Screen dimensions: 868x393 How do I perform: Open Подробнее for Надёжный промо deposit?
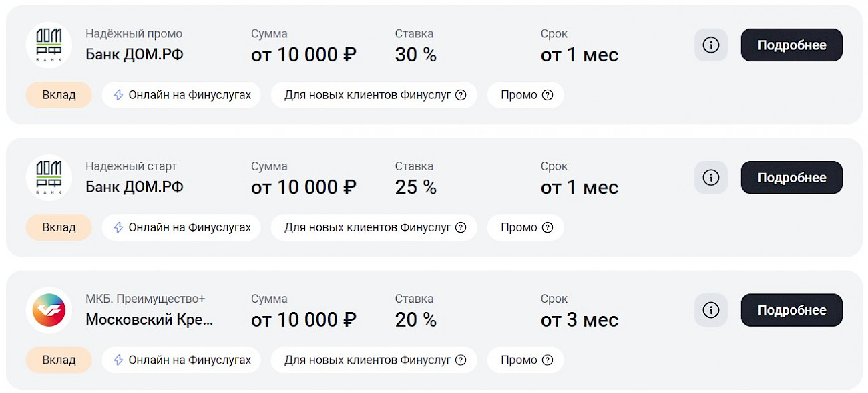tap(792, 45)
